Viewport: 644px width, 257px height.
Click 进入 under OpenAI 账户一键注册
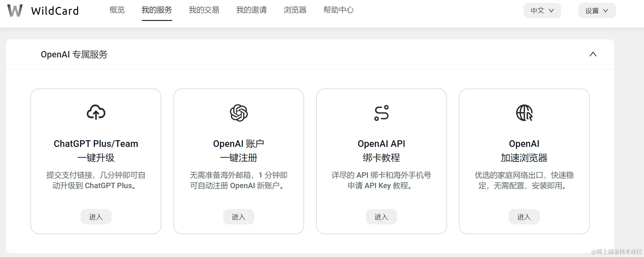tap(238, 217)
